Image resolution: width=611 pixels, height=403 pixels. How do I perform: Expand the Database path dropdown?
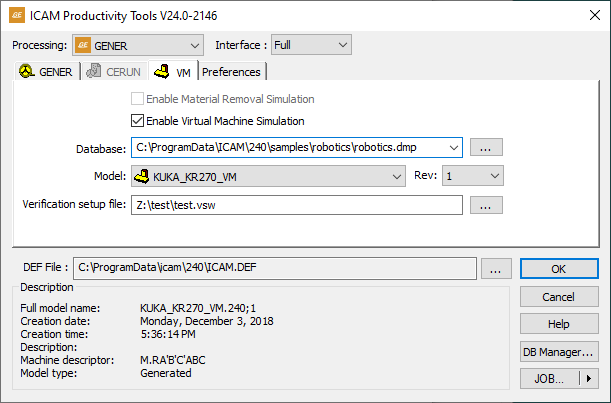(x=453, y=147)
